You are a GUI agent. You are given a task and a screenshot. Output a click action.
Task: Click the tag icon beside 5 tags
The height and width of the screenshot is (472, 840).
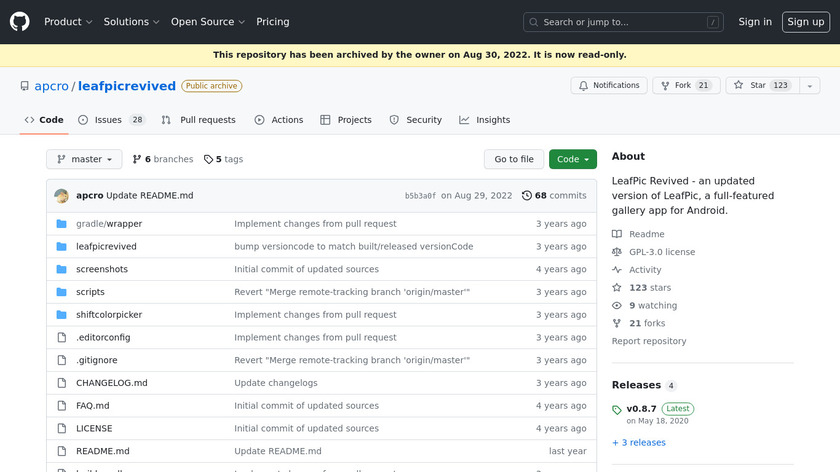[x=208, y=159]
